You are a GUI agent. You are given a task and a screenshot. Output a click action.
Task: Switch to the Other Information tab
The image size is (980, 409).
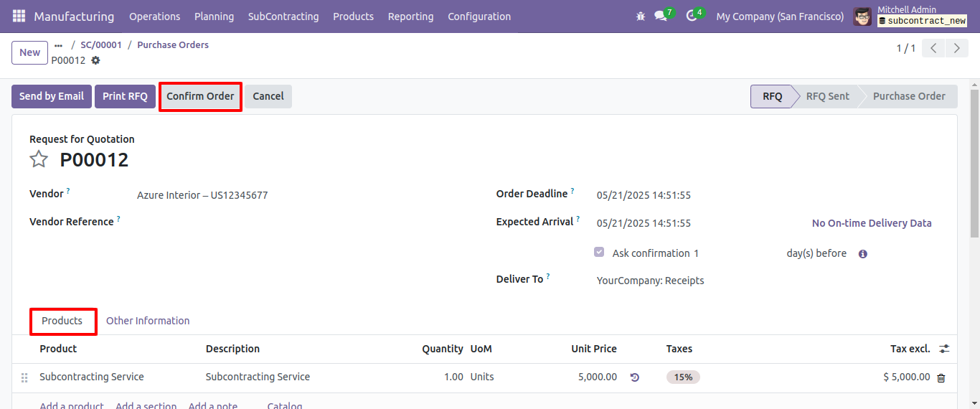coord(148,321)
